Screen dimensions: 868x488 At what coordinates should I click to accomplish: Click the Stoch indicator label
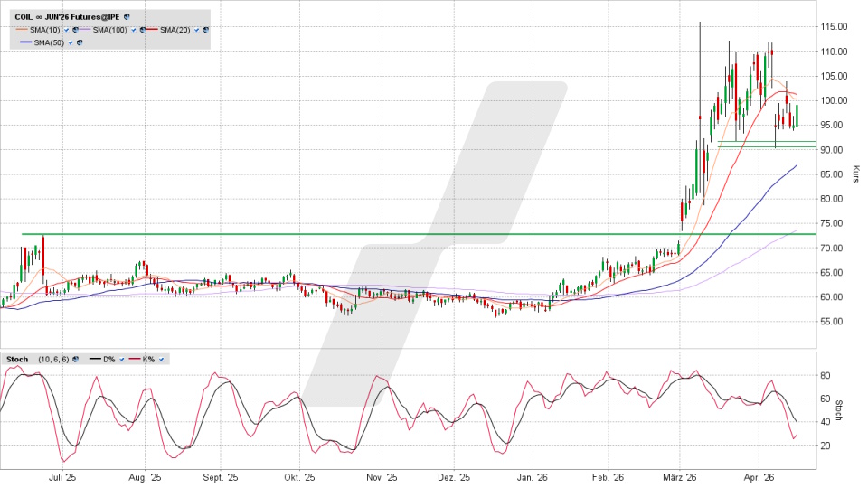point(16,360)
